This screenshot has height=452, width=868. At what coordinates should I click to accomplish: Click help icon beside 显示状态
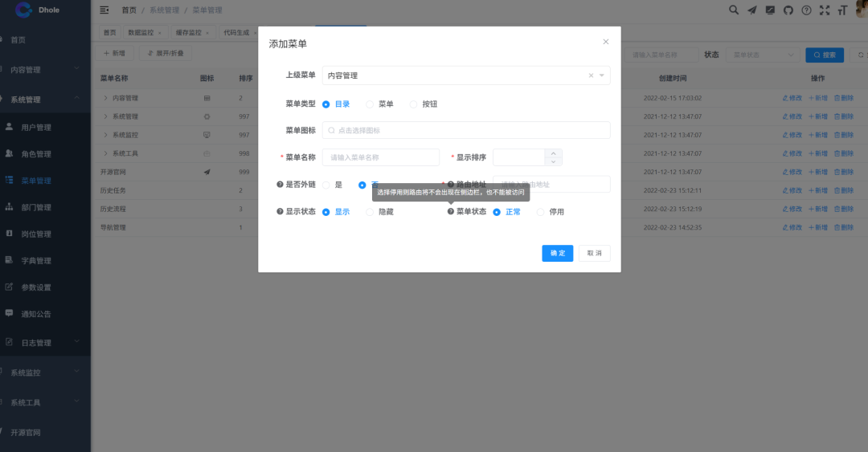click(x=280, y=211)
